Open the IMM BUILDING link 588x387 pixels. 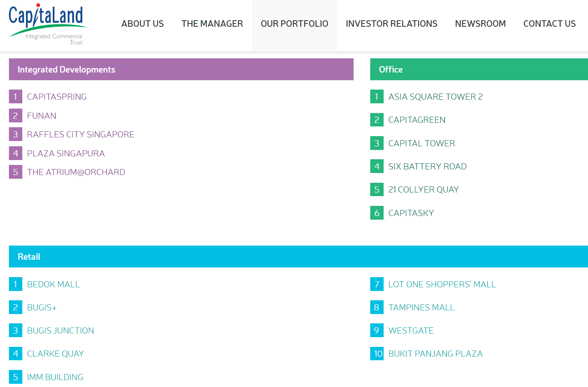click(x=55, y=377)
